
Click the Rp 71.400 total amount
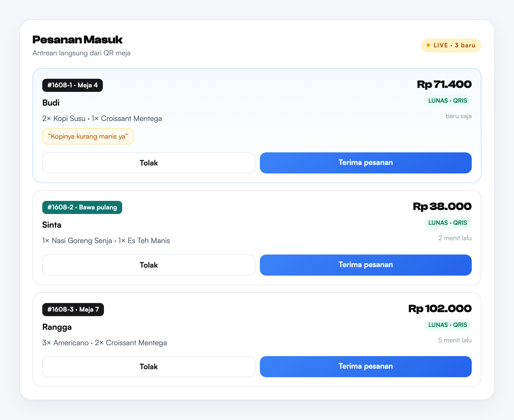click(x=444, y=84)
